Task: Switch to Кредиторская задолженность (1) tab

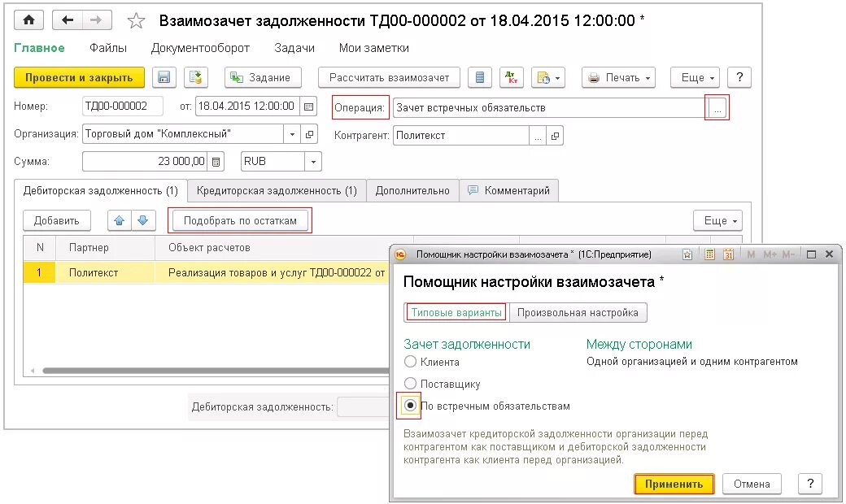Action: coord(277,191)
